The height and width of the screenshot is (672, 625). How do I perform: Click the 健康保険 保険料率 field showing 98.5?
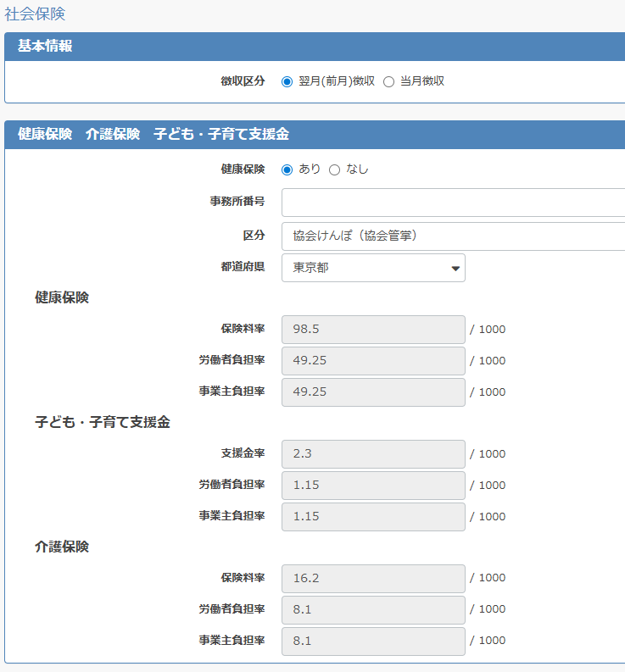pos(373,330)
